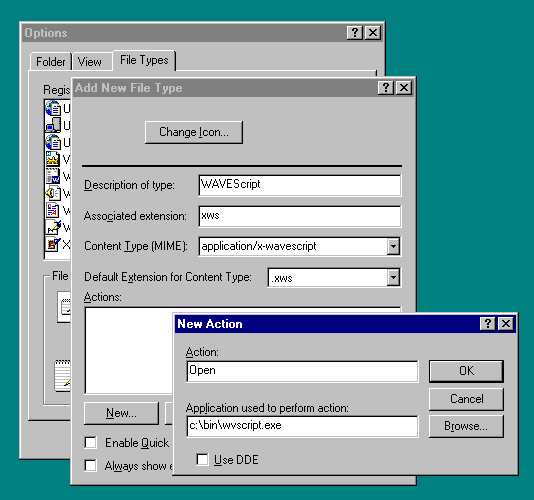
Task: Click New Action help question mark button
Action: [x=488, y=324]
